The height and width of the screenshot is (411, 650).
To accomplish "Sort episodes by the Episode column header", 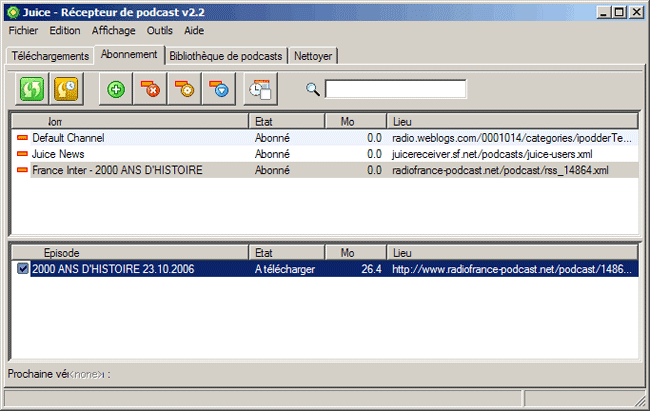I will pos(130,253).
